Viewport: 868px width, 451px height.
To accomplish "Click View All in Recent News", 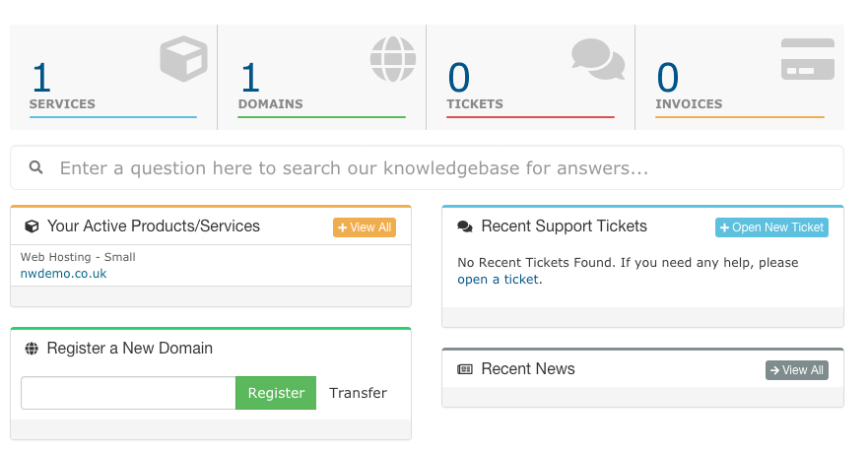I will (x=797, y=370).
